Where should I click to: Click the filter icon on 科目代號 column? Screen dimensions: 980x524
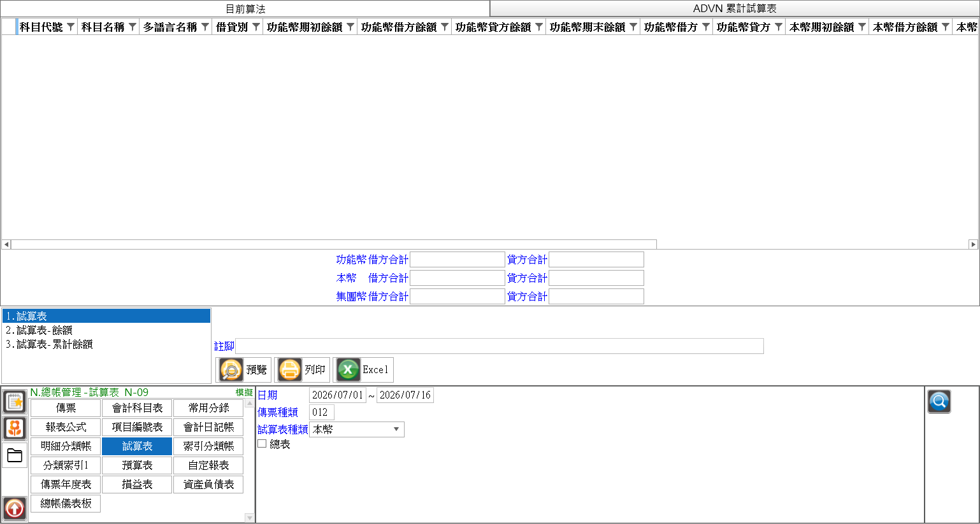71,27
